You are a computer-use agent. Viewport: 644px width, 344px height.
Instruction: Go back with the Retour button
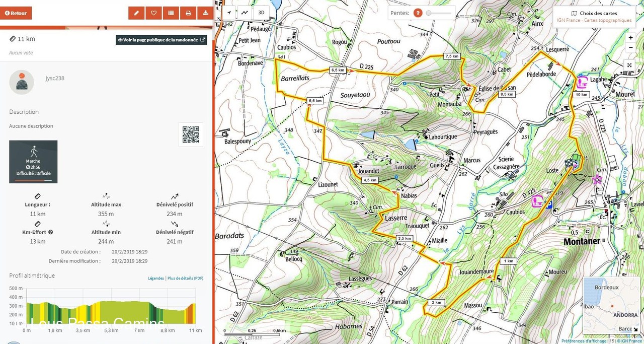(16, 13)
